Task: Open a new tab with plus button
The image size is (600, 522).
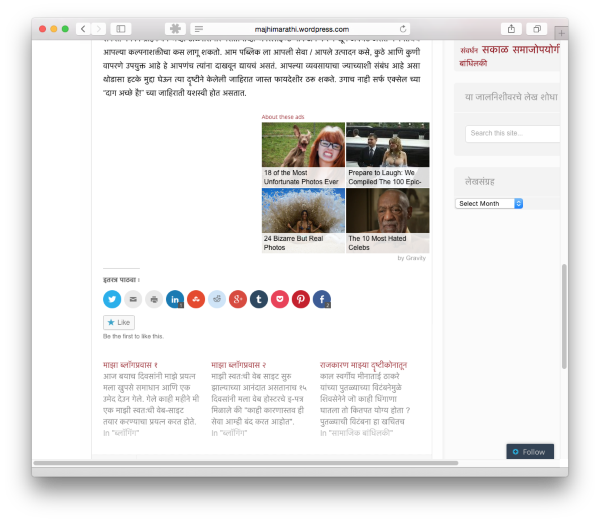Action: pos(561,33)
